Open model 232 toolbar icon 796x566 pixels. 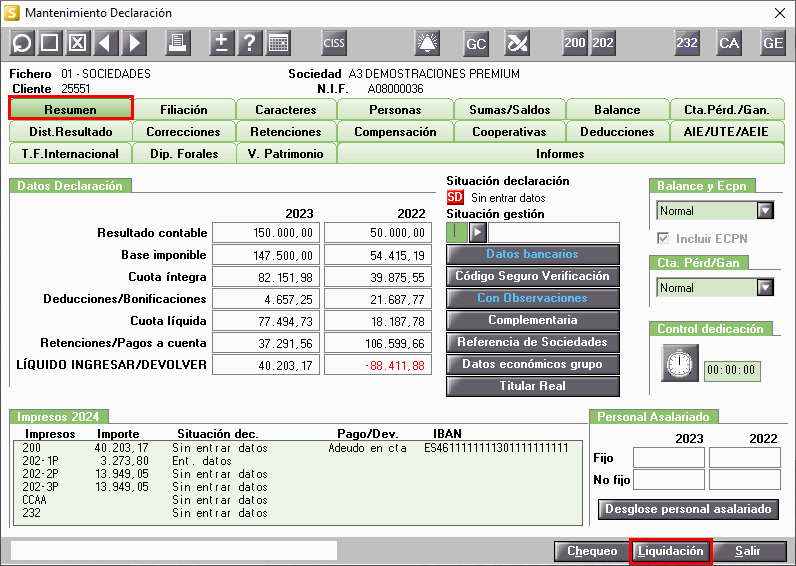pos(686,43)
